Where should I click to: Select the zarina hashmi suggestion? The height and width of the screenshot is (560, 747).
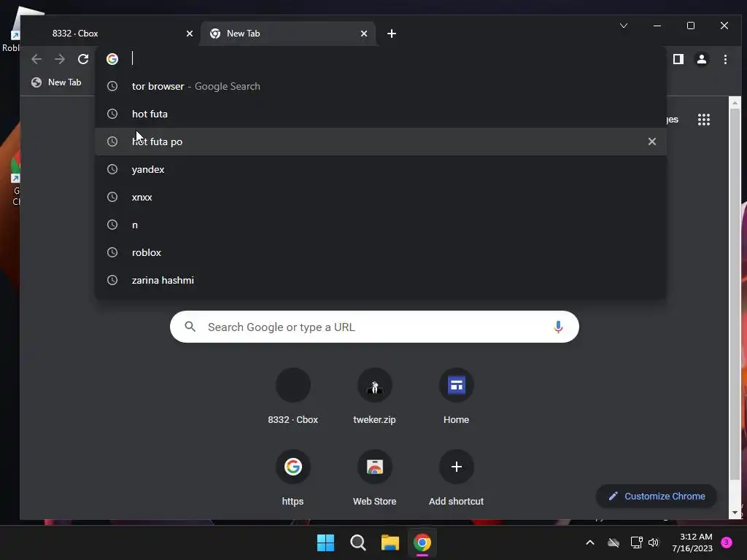(381, 280)
